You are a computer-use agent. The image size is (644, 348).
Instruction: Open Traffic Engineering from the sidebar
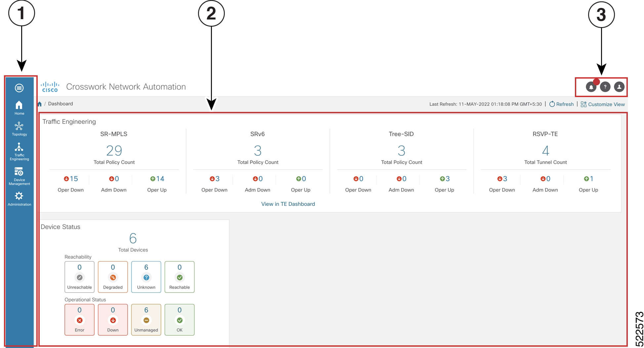click(19, 151)
